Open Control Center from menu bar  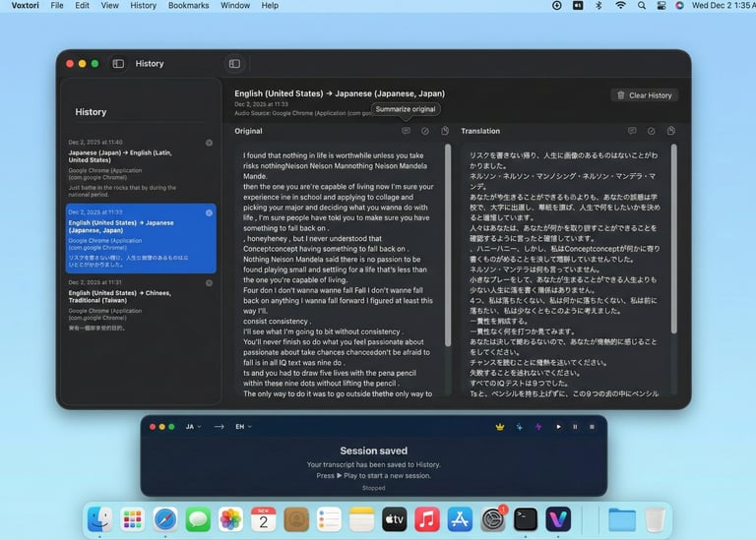click(661, 5)
